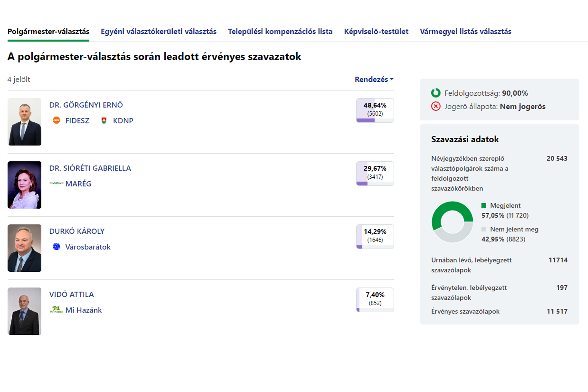Click the KDNP coat-of-arms party icon
Viewport: 588px width, 392px height.
click(104, 120)
